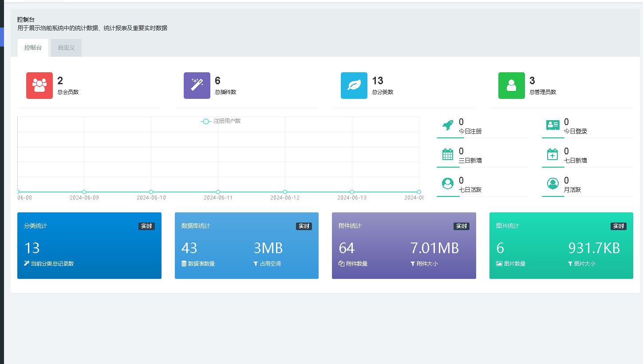
Task: Click the wand icon beside 当前分类总记录数
Action: 27,263
